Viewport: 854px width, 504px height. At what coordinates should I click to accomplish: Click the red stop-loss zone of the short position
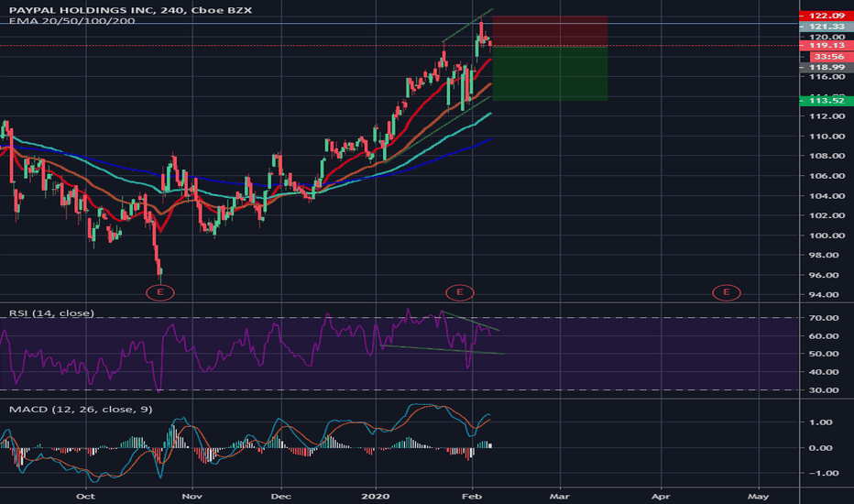point(550,31)
